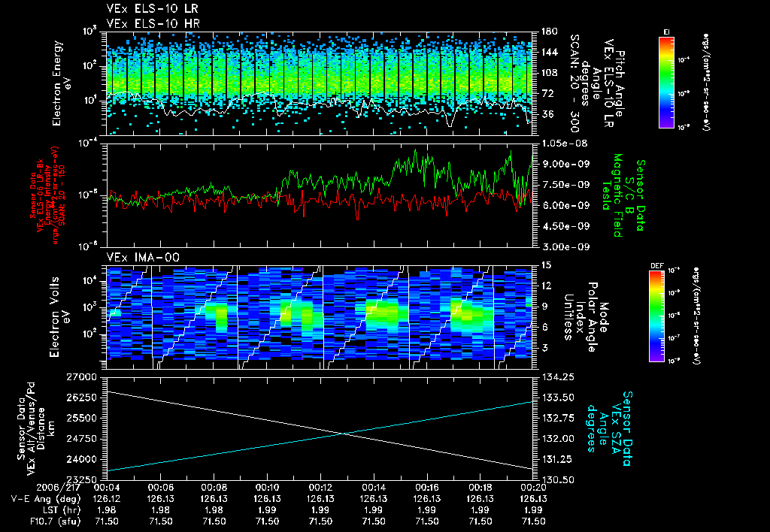The image size is (770, 532).
Task: Click the '00:16' time tick label
Action: coord(427,488)
